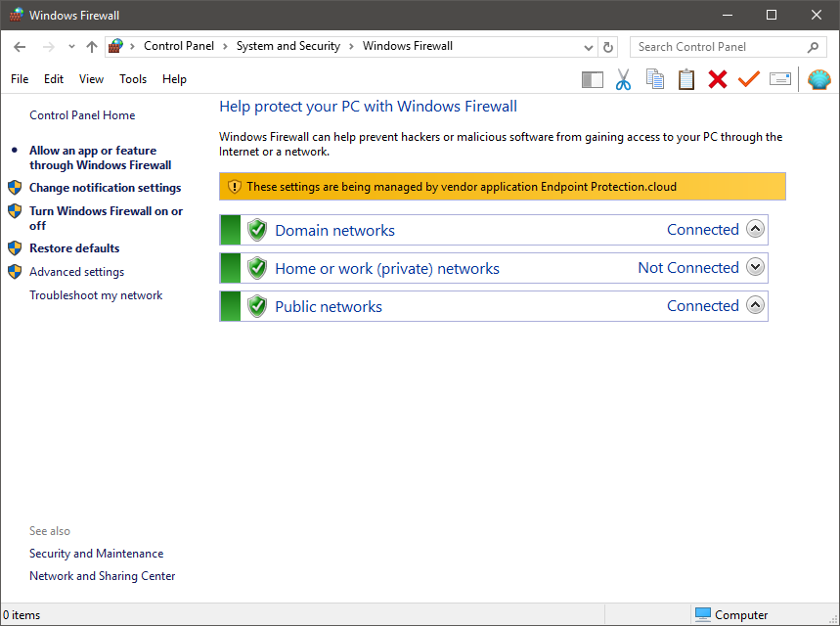Click the Copy toolbar icon

click(x=654, y=79)
